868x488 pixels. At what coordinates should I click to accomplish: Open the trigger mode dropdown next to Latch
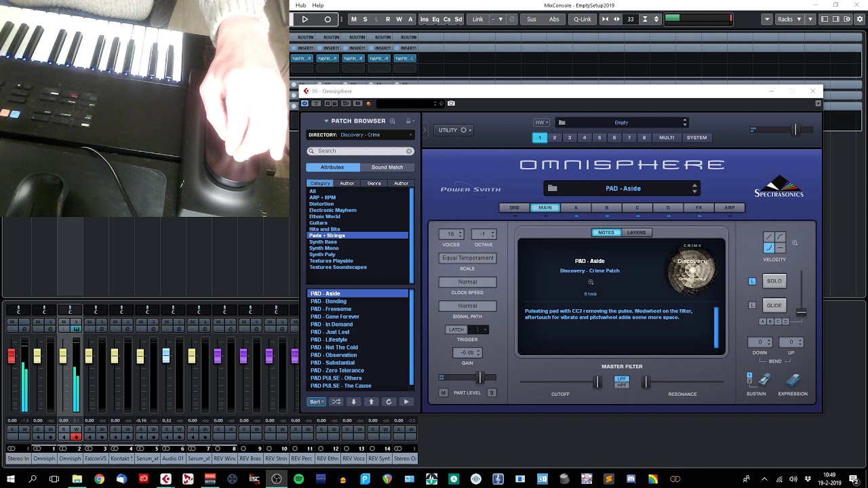pos(479,330)
